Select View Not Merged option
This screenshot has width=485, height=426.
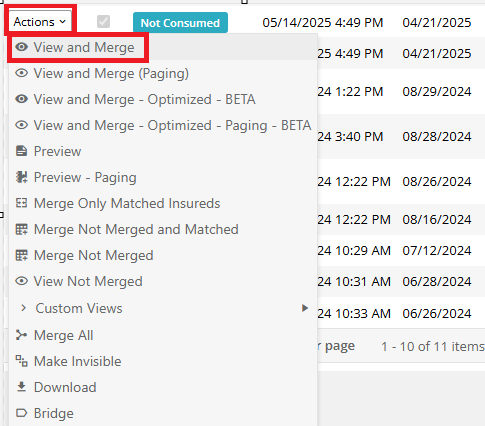click(88, 281)
